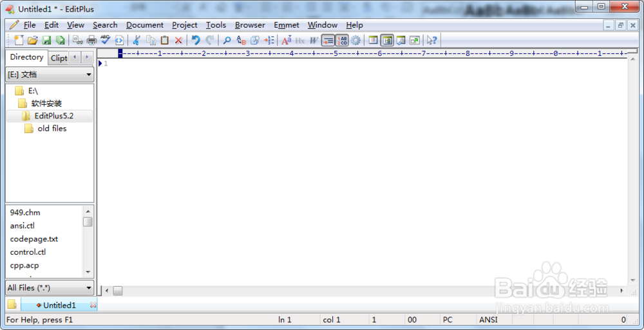644x330 pixels.
Task: Click the Save (green floppy) icon
Action: 47,41
